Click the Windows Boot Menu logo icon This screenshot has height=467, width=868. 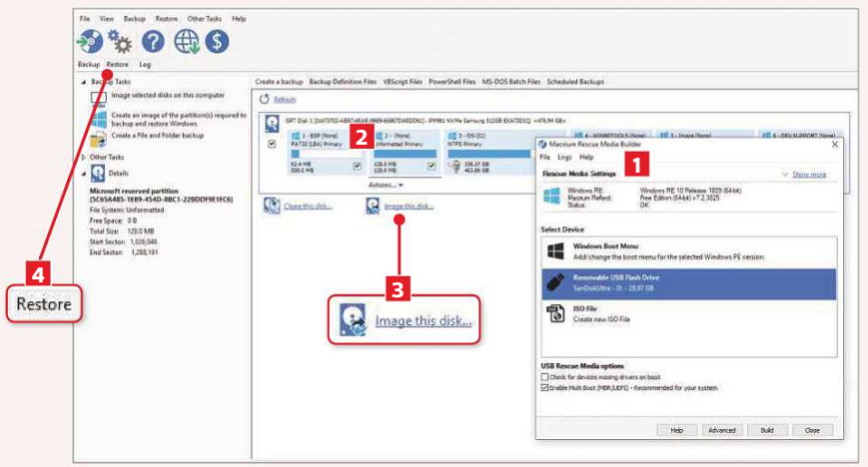(x=555, y=251)
